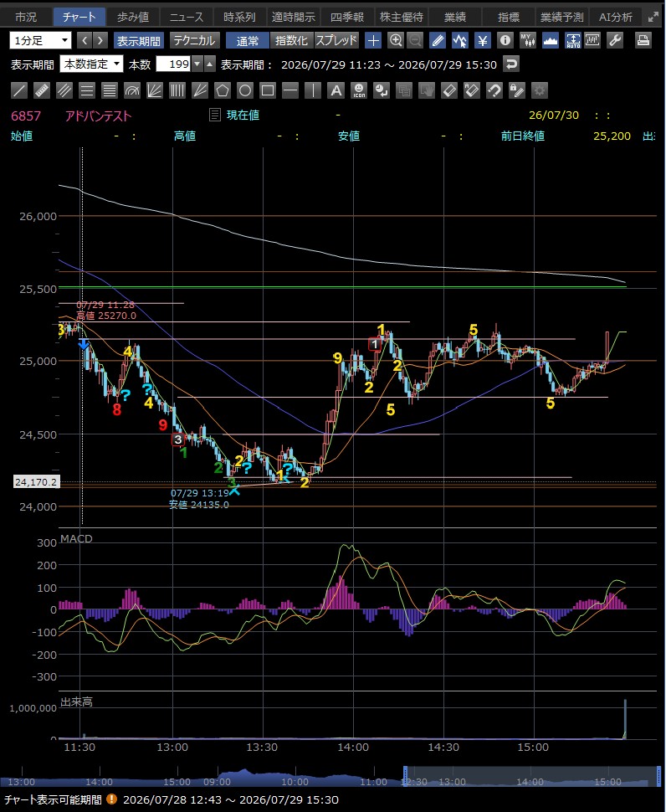
Task: Open the 1分足 timeframe dropdown
Action: (x=40, y=40)
